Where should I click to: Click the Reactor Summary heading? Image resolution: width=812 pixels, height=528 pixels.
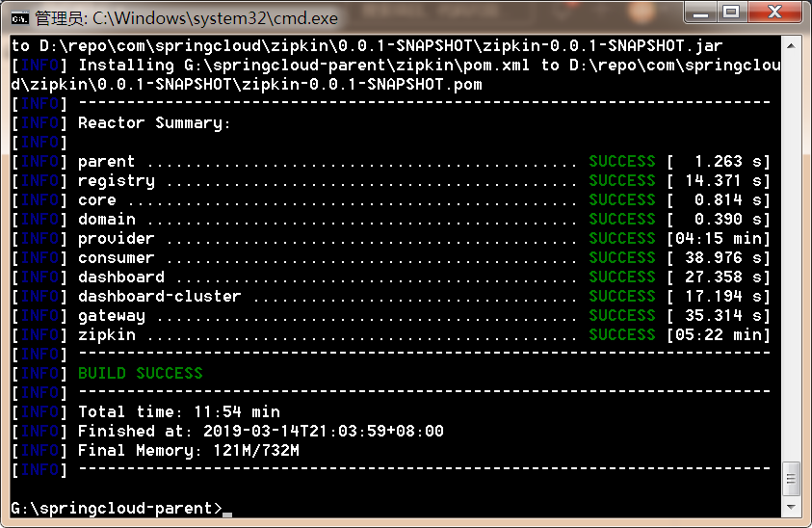coord(154,123)
